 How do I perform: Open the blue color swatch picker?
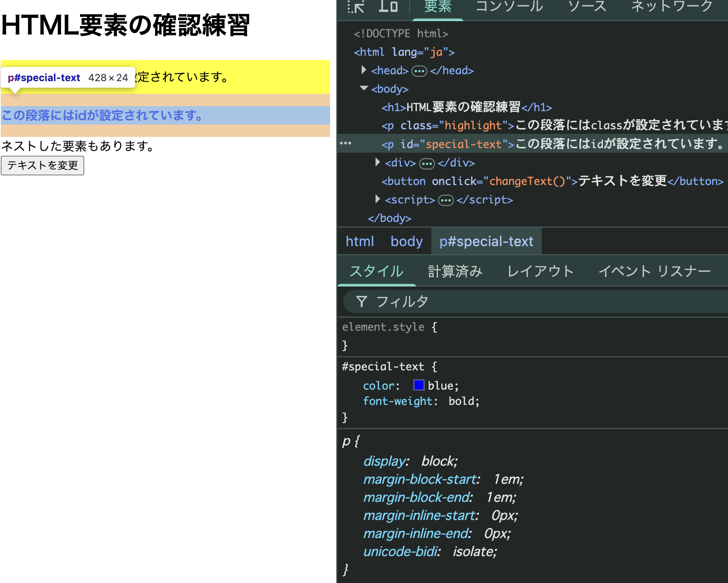419,385
